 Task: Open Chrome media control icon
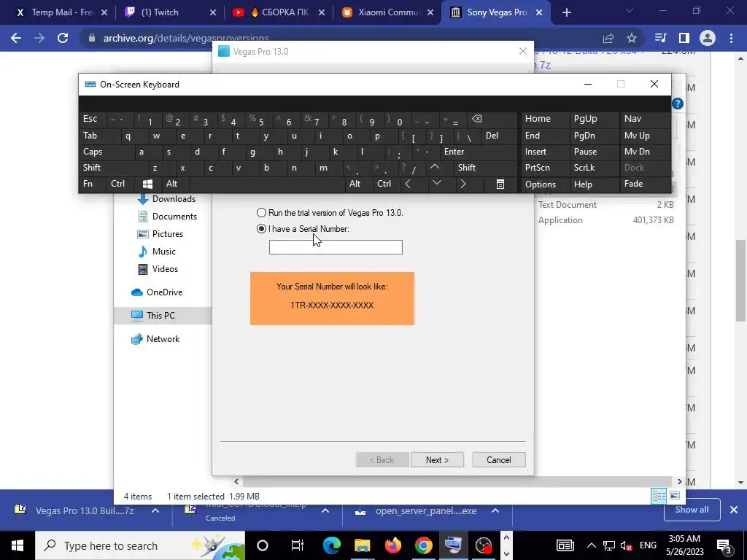click(660, 38)
